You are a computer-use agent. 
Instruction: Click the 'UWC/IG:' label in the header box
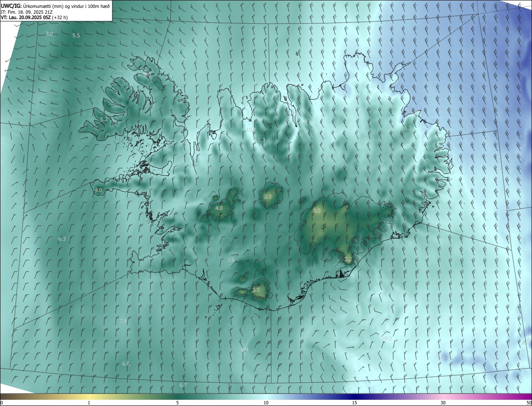[11, 6]
